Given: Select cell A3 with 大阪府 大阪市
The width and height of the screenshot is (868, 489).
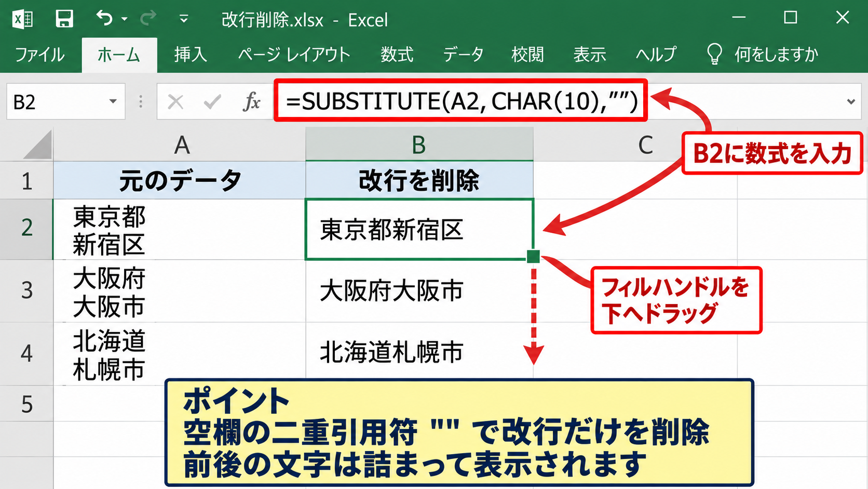Looking at the screenshot, I should 180,291.
